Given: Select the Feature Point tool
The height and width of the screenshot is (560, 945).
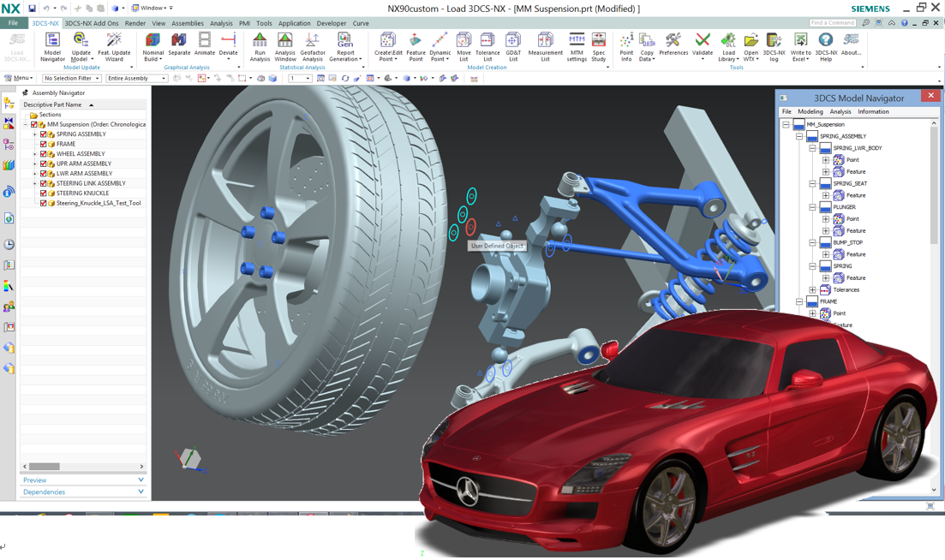Looking at the screenshot, I should [416, 46].
